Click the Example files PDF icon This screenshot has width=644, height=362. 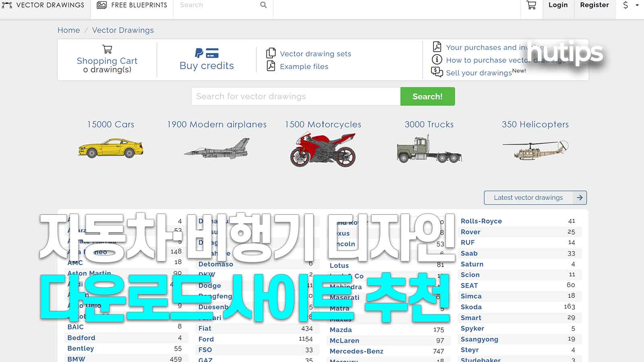point(271,66)
